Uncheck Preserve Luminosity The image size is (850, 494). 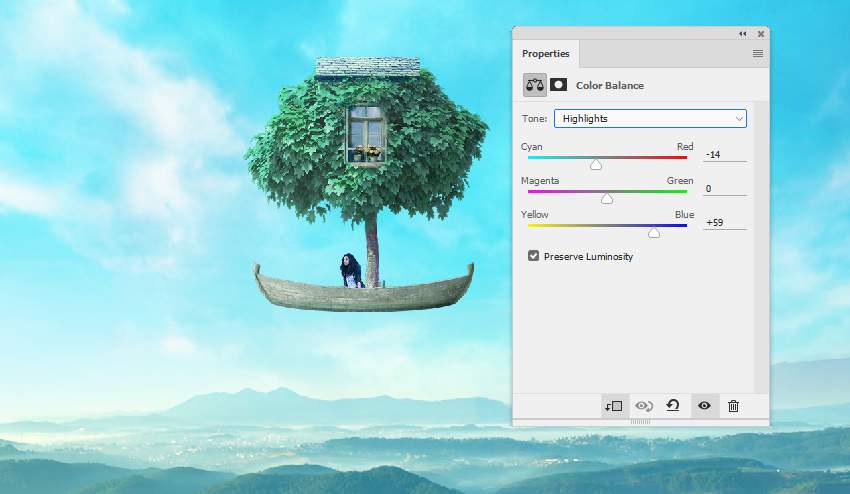pyautogui.click(x=533, y=256)
